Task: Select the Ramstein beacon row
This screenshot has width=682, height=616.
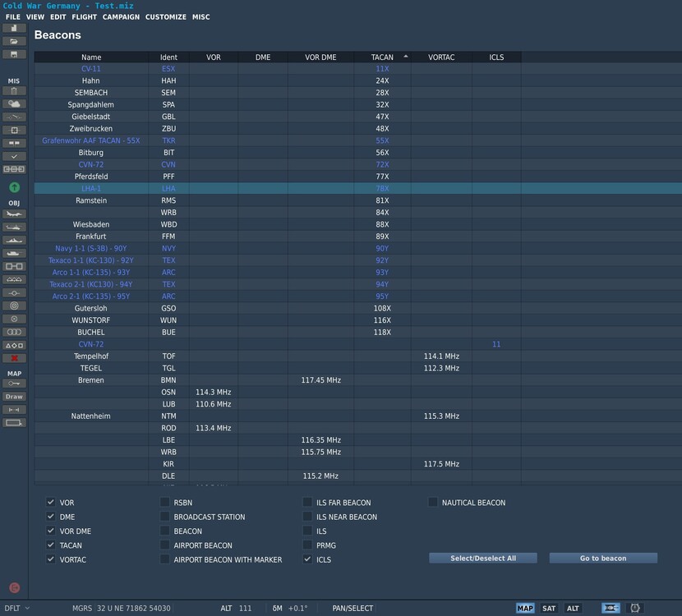Action: 358,200
